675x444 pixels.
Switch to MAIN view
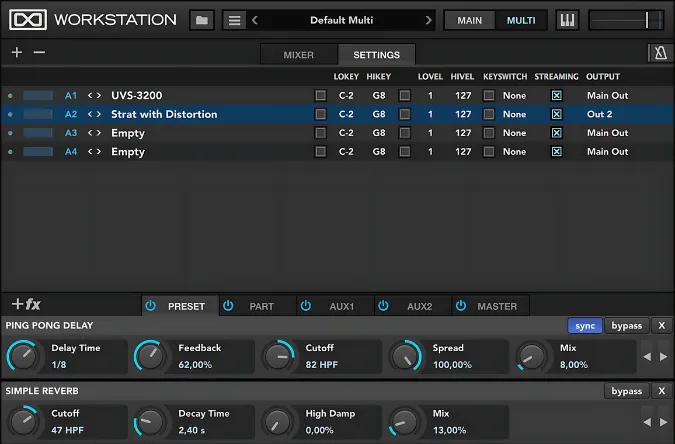470,20
